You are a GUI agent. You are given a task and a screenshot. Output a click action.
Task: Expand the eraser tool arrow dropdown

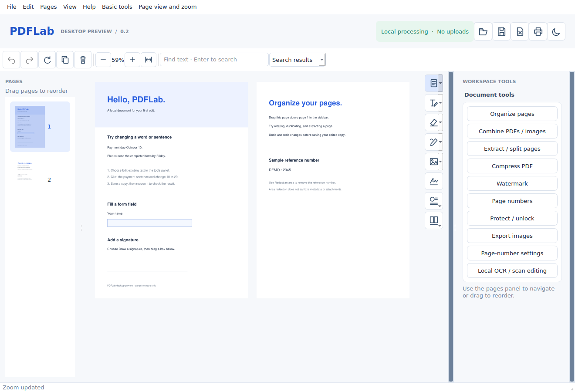440,122
